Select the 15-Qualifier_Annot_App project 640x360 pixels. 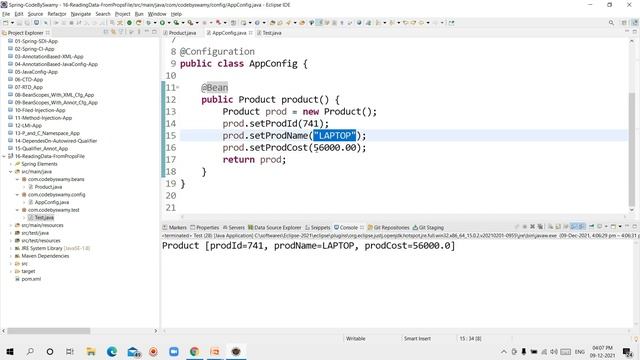(x=41, y=149)
